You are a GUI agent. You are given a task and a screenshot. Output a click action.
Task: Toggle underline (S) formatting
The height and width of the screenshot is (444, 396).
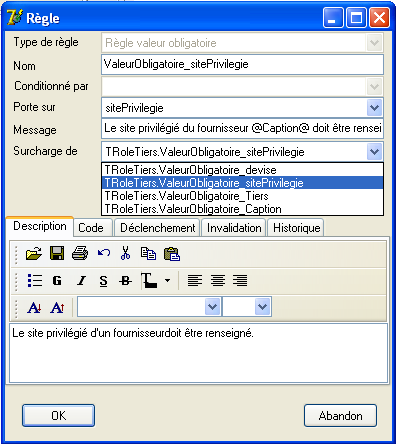click(104, 281)
